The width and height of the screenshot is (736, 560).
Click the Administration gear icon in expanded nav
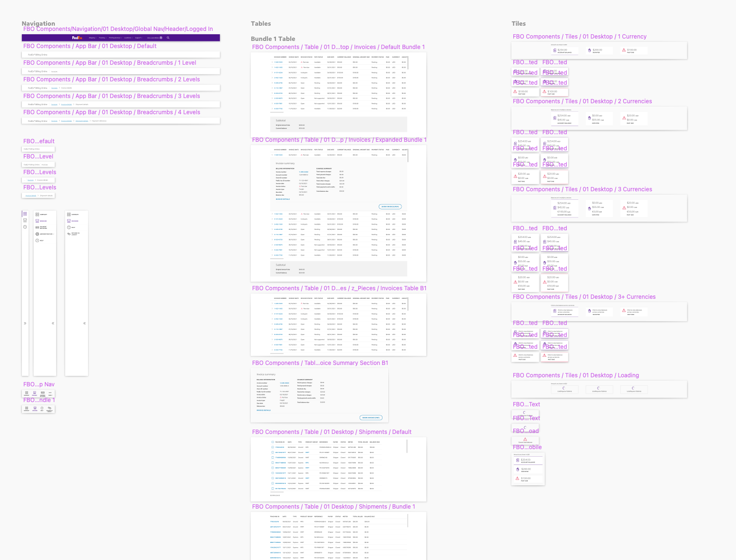[37, 234]
